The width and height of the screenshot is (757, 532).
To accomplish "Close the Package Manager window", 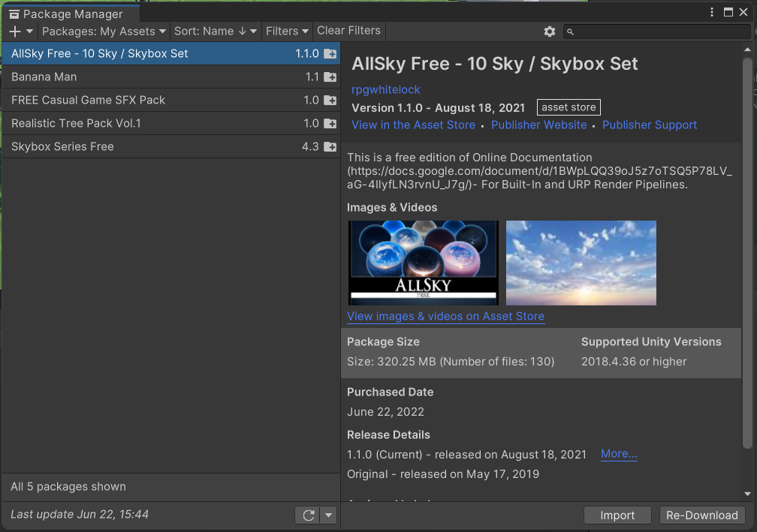I will 743,13.
